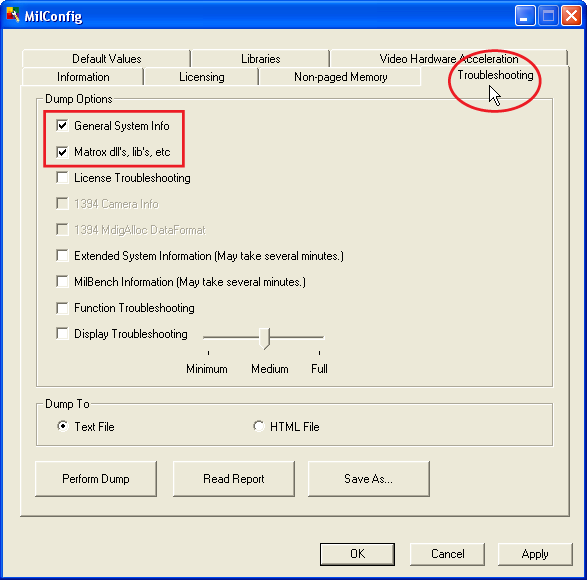Image resolution: width=587 pixels, height=580 pixels.
Task: Click the display troubleshooting level slider thumb
Action: 264,338
